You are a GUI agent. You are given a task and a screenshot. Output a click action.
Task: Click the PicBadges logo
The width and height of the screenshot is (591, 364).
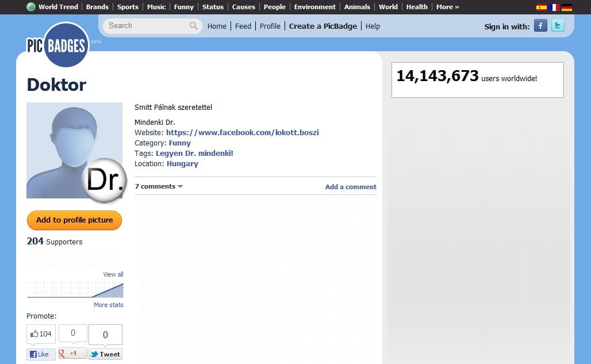pos(57,45)
